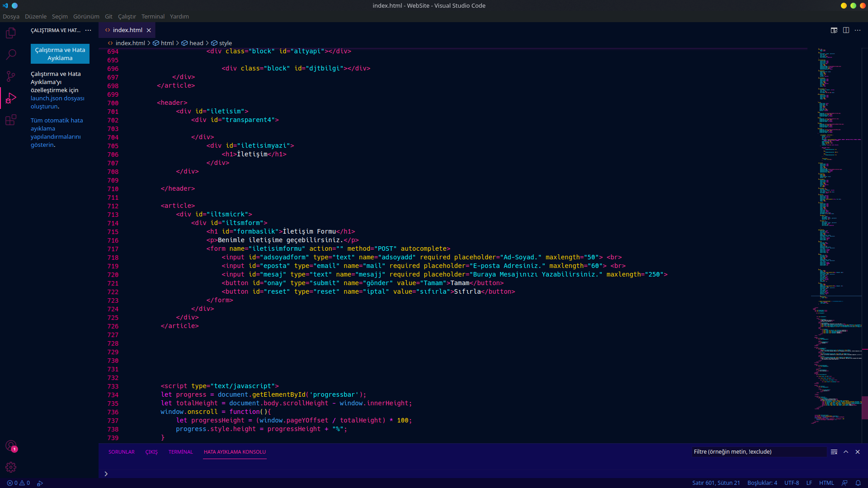Screen dimensions: 868x488
Task: Click the notifications bell in status bar
Action: tap(858, 483)
